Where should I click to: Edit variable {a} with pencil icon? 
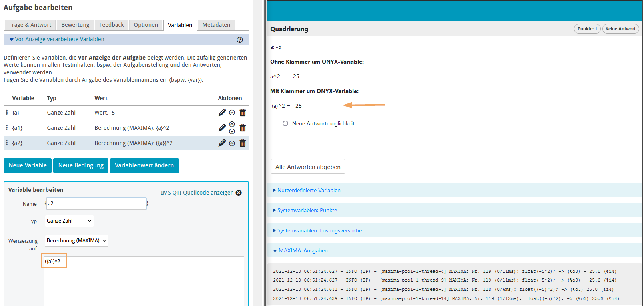(x=222, y=113)
